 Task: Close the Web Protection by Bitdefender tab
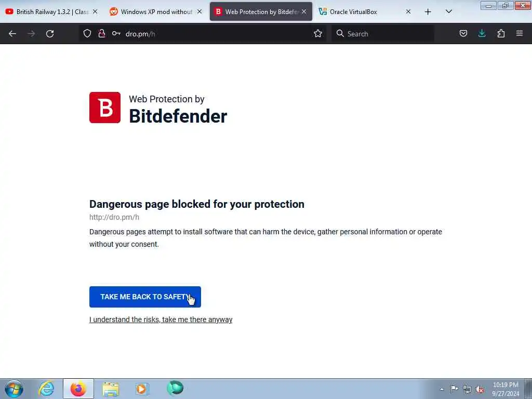304,11
